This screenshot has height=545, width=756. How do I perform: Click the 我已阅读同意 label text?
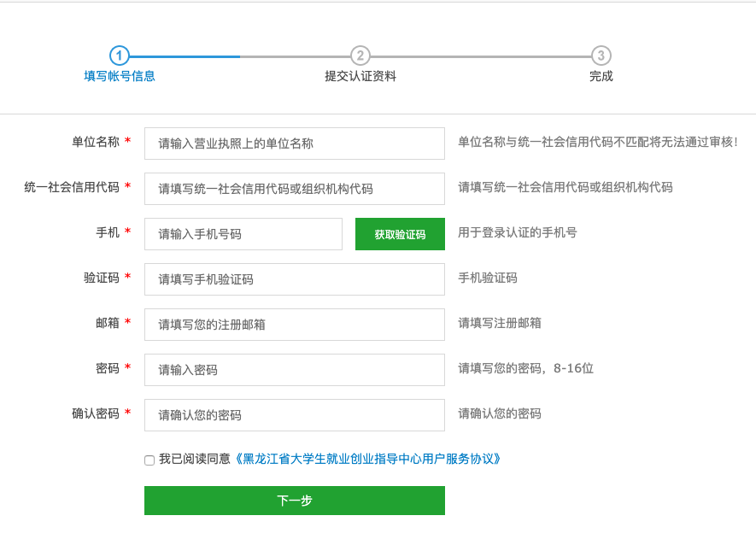pyautogui.click(x=195, y=459)
